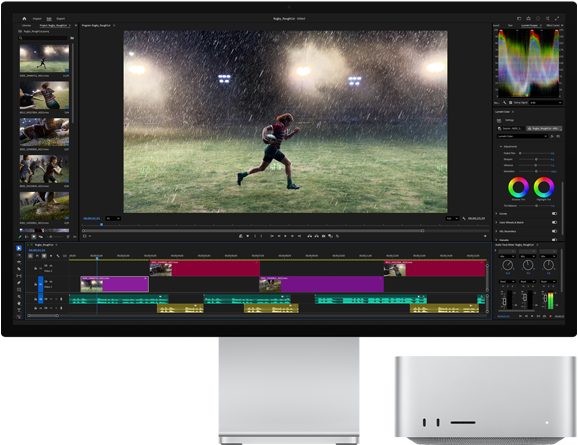Screen dimensions: 578x445
Task: Toggle Video 1 source patching target
Action: coord(41,284)
